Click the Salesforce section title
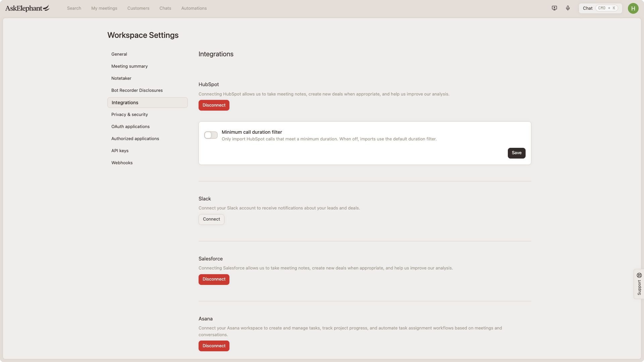Screen dimensions: 644x362 coord(211,259)
